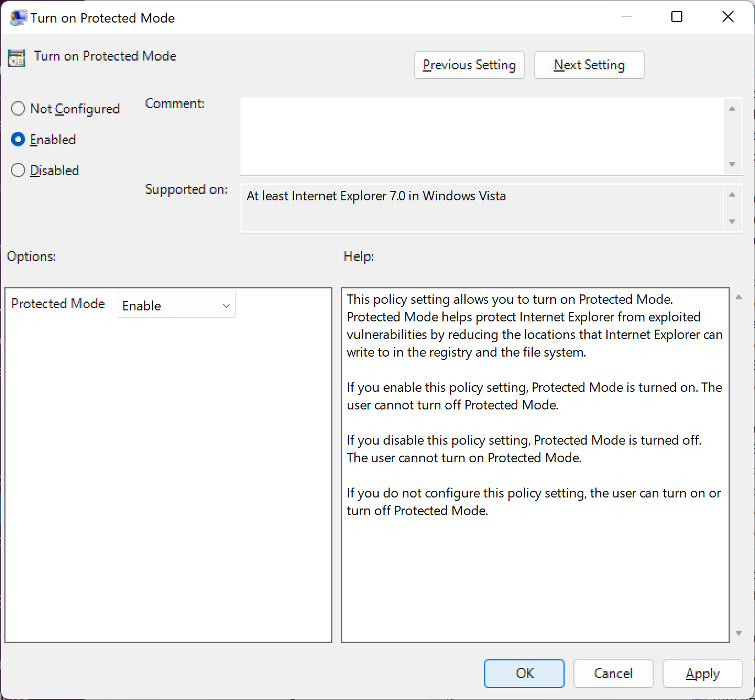Go to Next Setting
The image size is (755, 700).
coord(589,65)
